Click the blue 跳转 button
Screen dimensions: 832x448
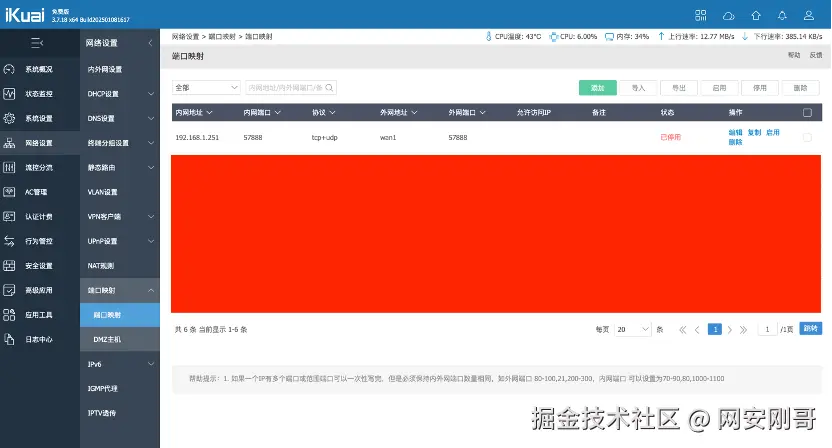[810, 329]
